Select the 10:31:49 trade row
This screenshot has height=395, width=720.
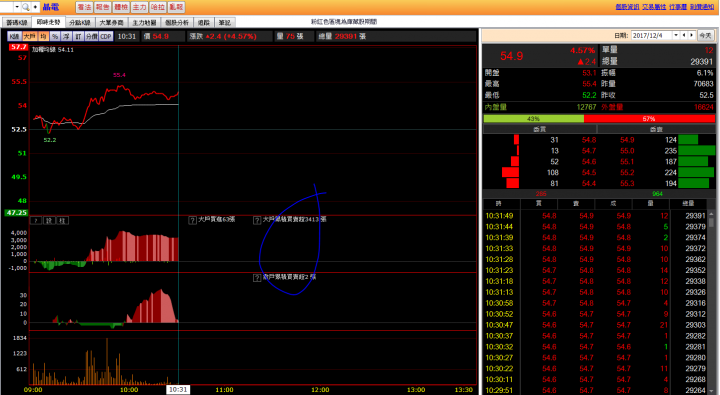click(596, 215)
